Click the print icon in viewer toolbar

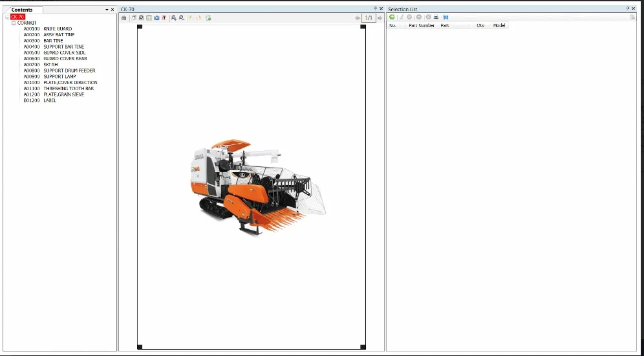pos(124,17)
